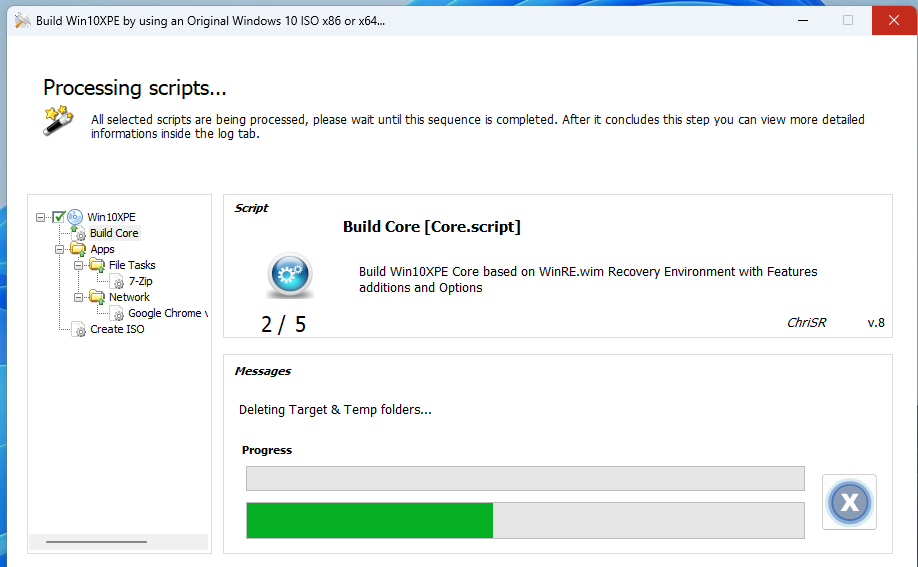Select Build Core in the tree
This screenshot has width=918, height=567.
click(114, 233)
